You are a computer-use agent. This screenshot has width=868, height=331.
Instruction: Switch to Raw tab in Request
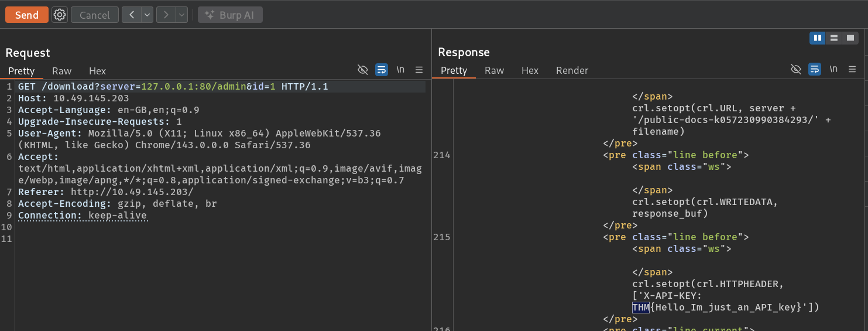click(x=61, y=71)
